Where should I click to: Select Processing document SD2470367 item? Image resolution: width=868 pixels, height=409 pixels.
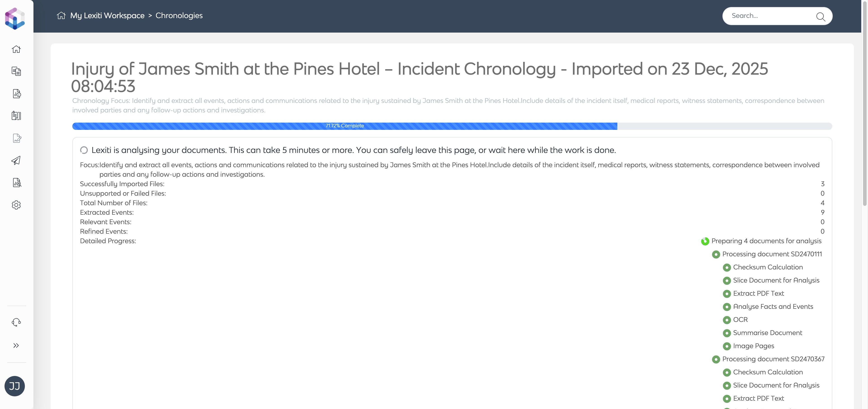[773, 359]
